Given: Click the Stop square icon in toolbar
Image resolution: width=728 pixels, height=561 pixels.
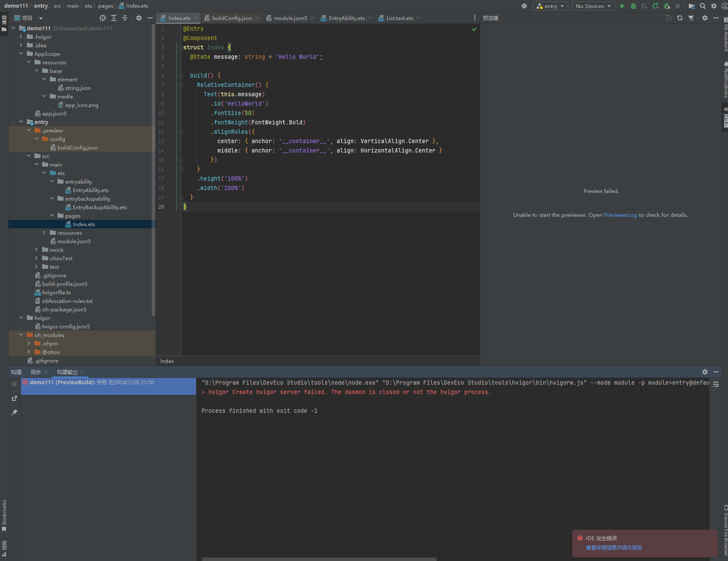Looking at the screenshot, I should point(678,6).
